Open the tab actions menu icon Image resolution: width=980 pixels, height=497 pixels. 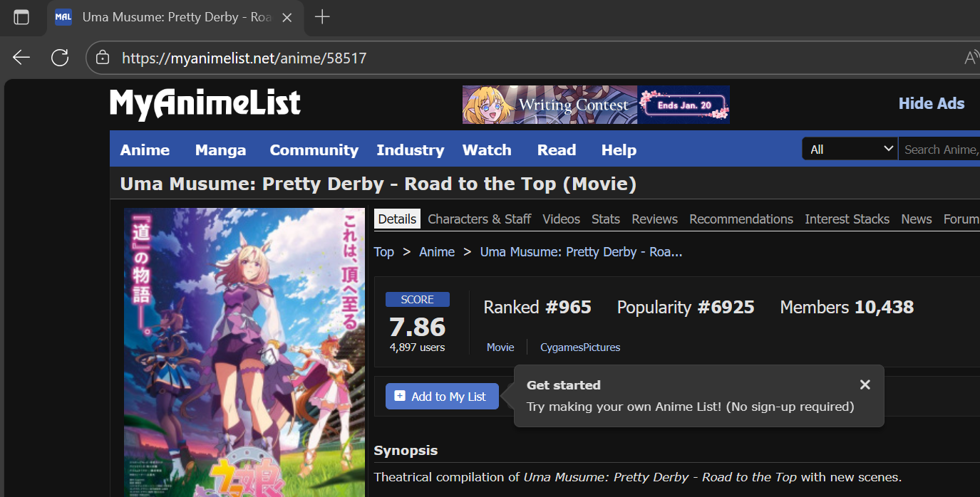(21, 17)
